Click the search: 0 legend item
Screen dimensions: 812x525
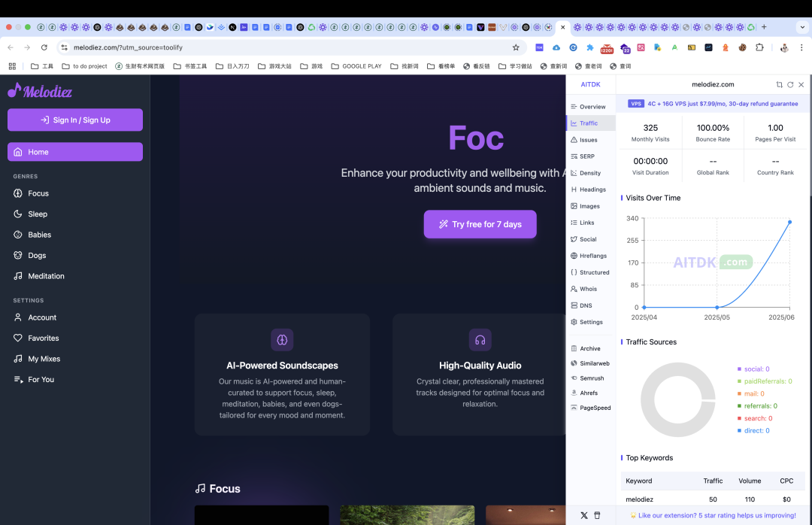755,418
